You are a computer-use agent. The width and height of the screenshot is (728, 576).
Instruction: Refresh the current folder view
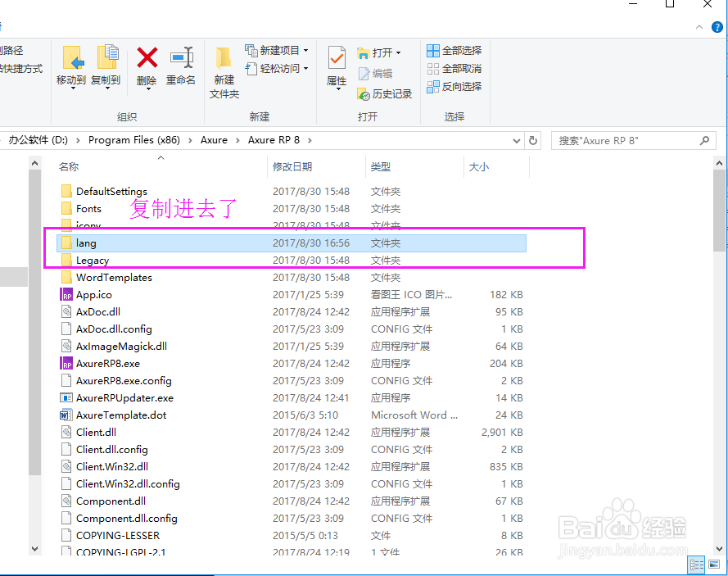coord(533,140)
